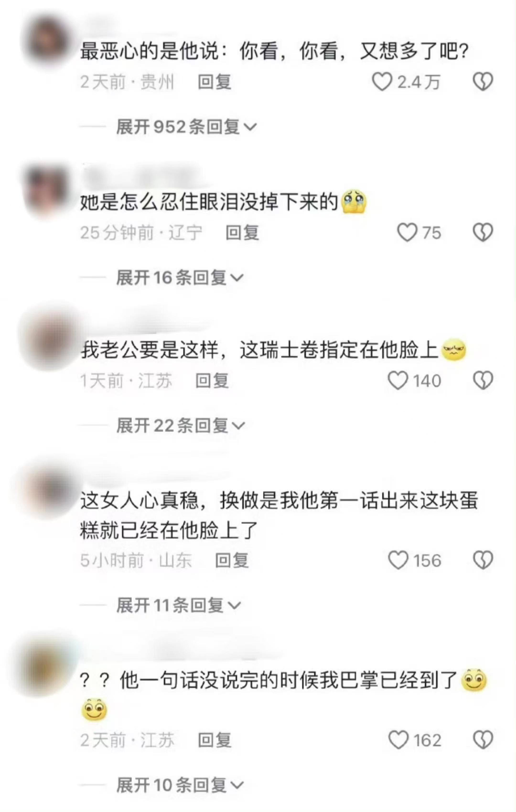Reply to the 2天前 贵州 comment

coord(215,82)
